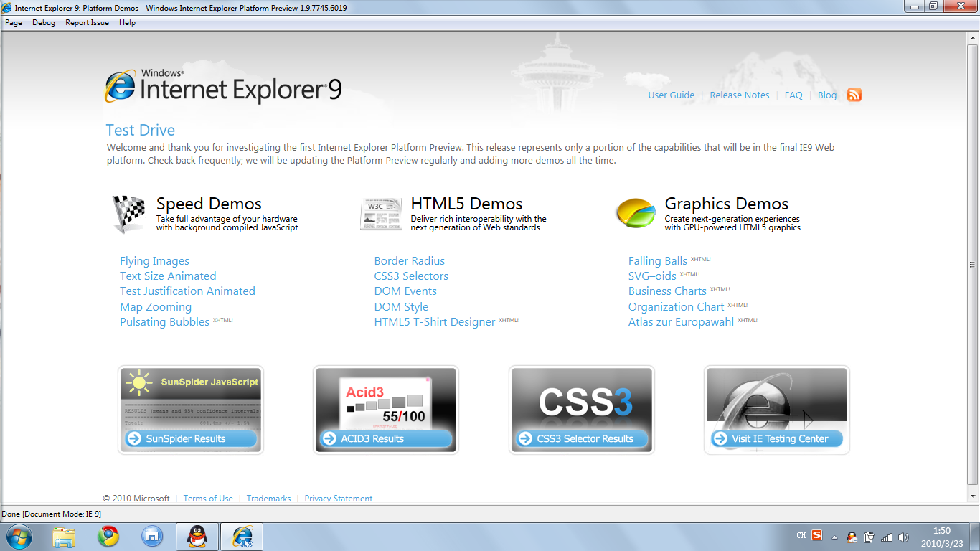This screenshot has width=980, height=551.
Task: Click the Internet Explorer taskbar button
Action: [x=242, y=536]
